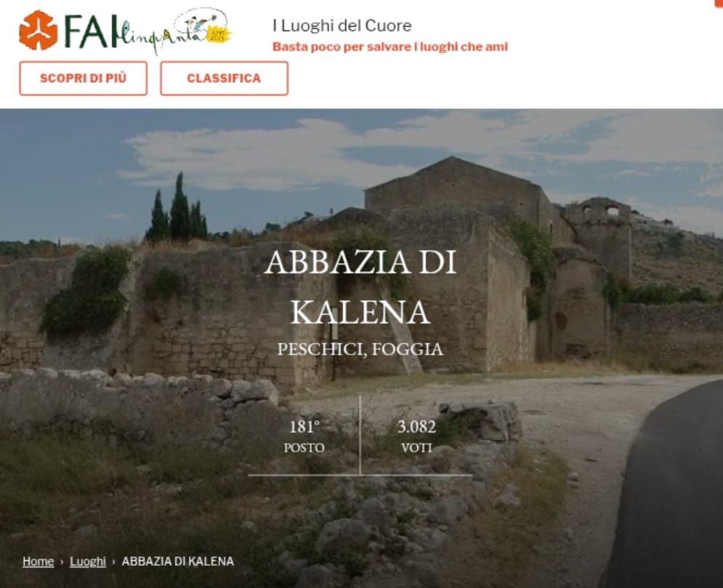Click the green FAI wordmark logo
Viewport: 723px width, 588px height.
[91, 31]
